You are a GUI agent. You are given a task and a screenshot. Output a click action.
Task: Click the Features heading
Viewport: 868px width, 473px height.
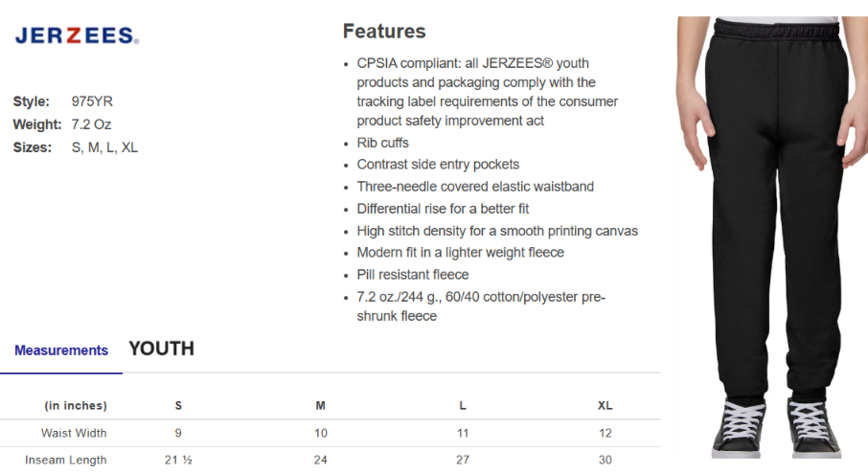384,32
